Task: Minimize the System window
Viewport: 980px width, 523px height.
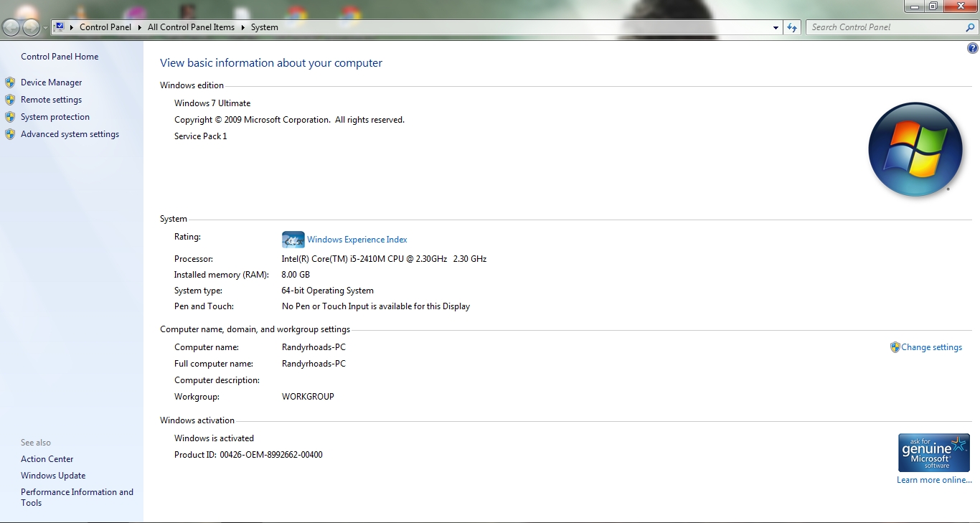Action: [x=914, y=6]
